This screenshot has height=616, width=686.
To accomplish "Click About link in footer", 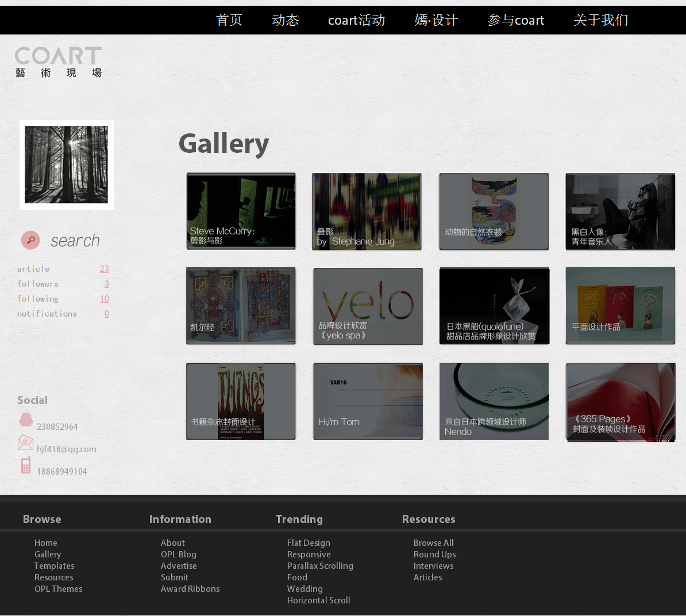I will 173,542.
